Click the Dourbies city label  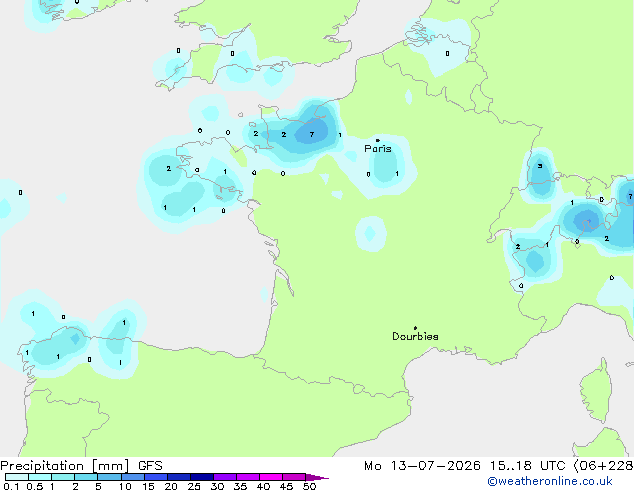[415, 336]
